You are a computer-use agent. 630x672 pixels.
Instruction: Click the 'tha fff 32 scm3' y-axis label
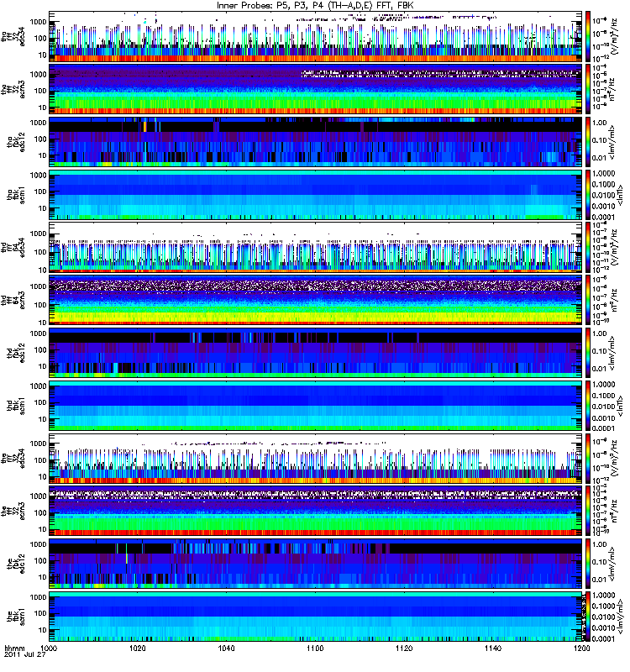(13, 90)
